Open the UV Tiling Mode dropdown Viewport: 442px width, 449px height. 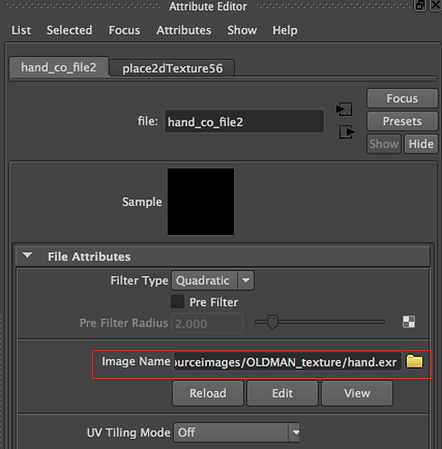(236, 432)
